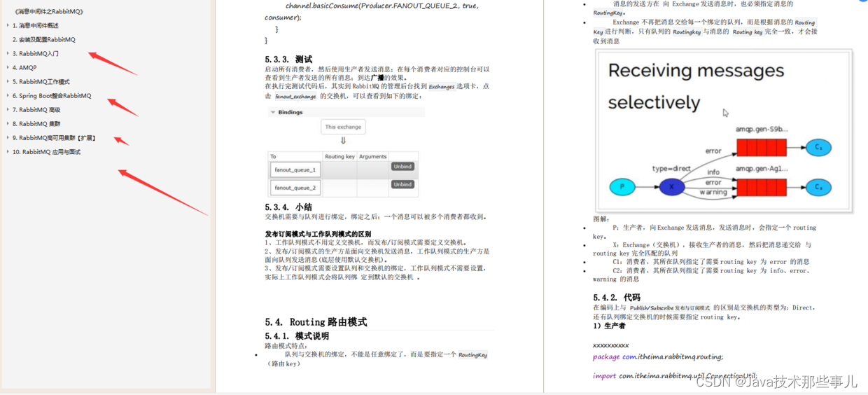Open the fanout_queue_1 binding link

pos(295,169)
